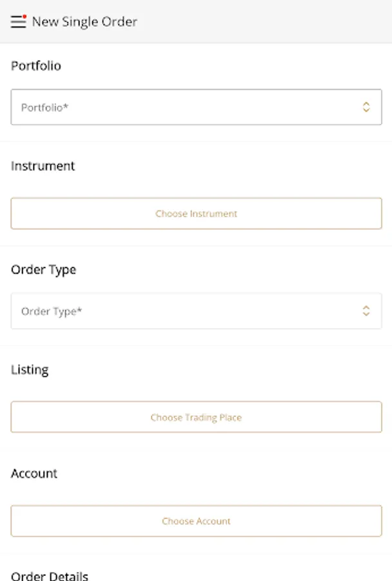Click empty header bar right of title
This screenshot has width=392, height=581.
pos(271,22)
